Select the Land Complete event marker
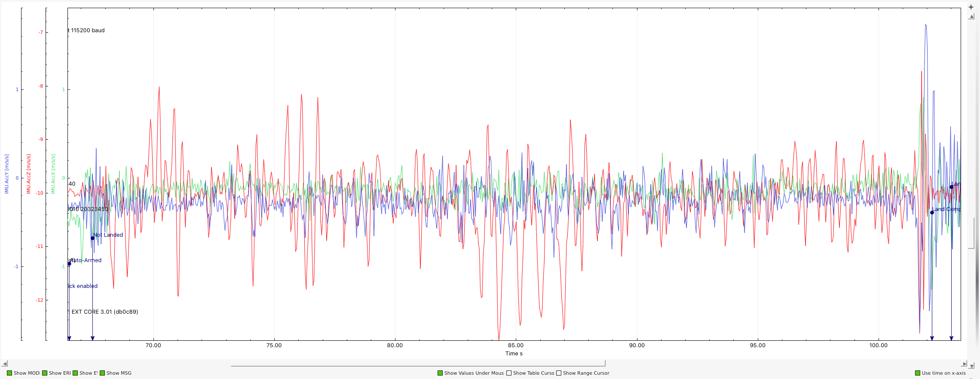 point(932,213)
